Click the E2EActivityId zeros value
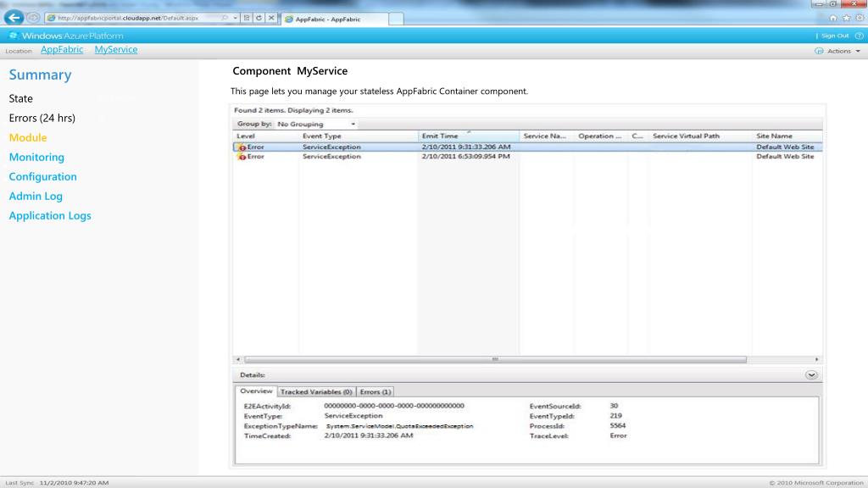This screenshot has height=488, width=868. point(394,406)
